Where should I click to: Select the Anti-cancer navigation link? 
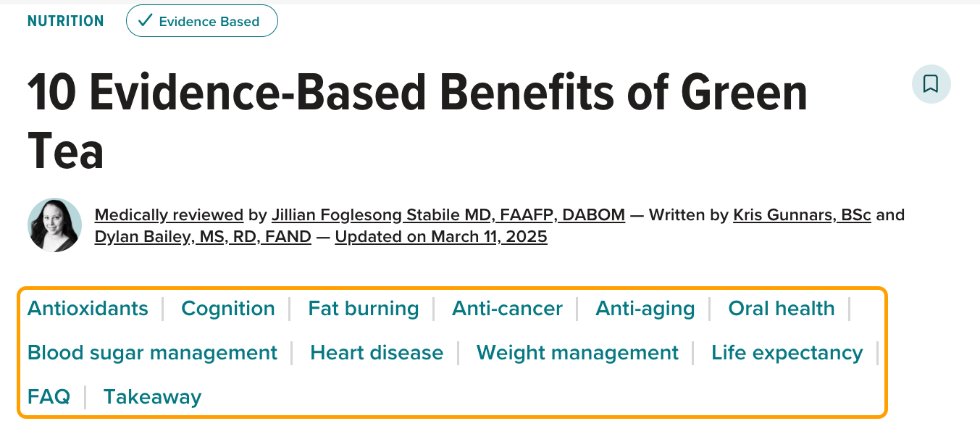click(x=507, y=308)
